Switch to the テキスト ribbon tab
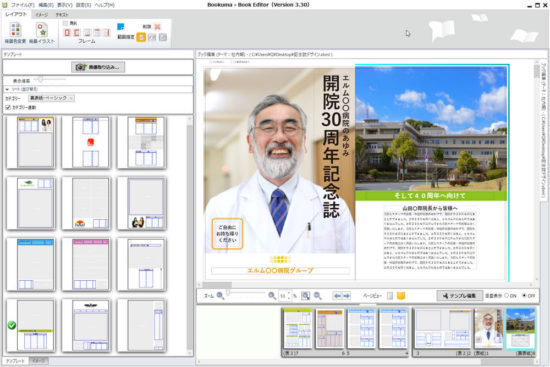 [x=62, y=15]
